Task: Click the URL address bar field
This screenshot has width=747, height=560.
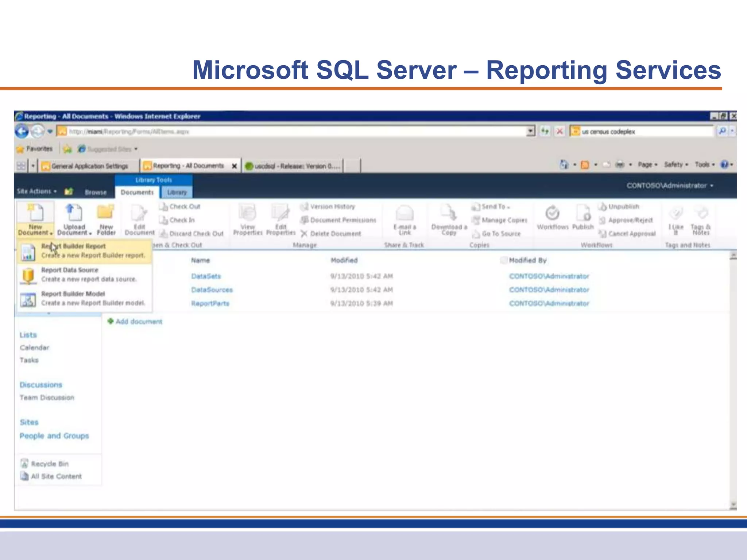Action: [292, 131]
